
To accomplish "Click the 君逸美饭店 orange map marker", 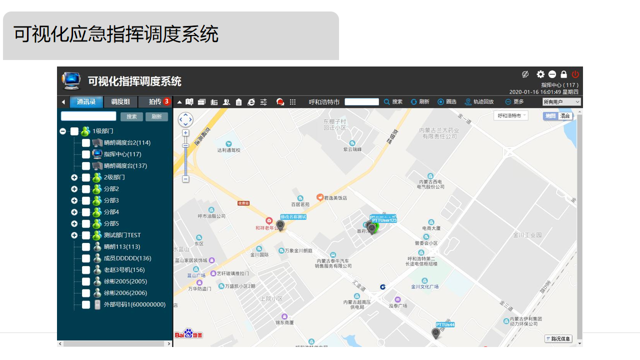I will pos(320,197).
